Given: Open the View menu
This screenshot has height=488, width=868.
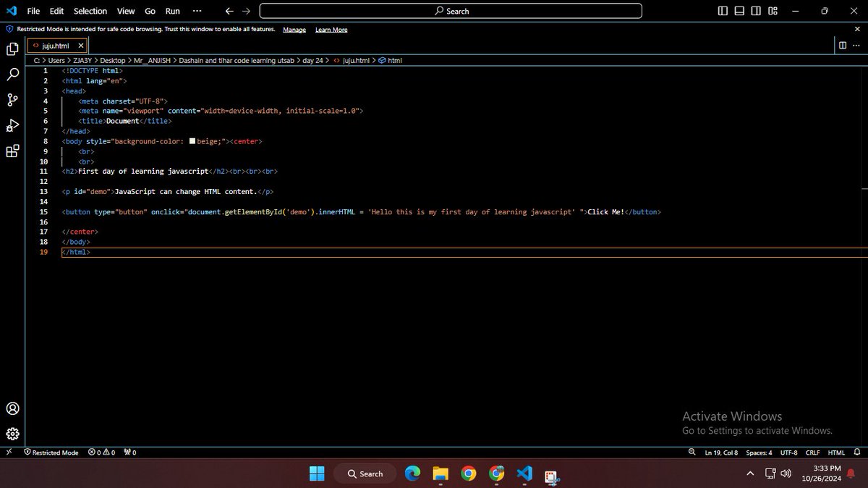Looking at the screenshot, I should pos(126,11).
